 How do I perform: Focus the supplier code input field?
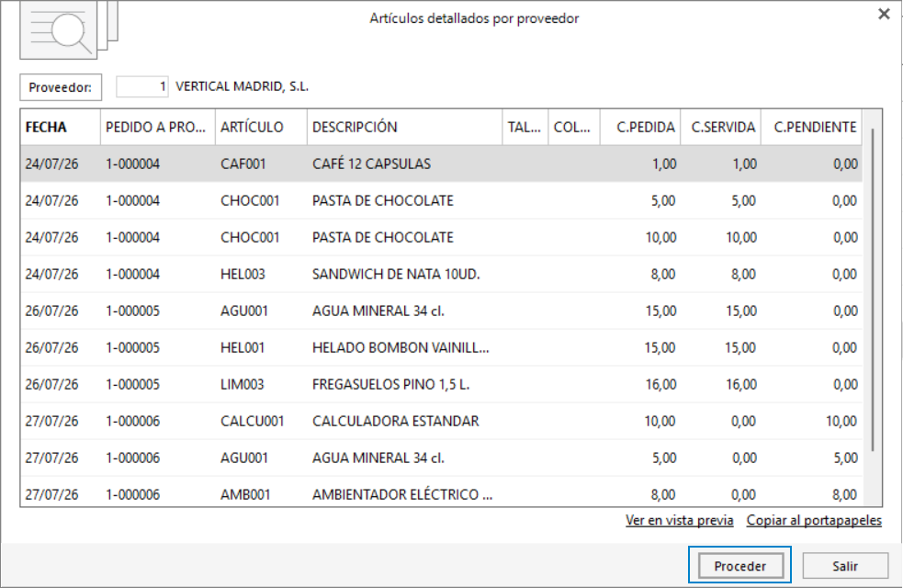tap(142, 87)
